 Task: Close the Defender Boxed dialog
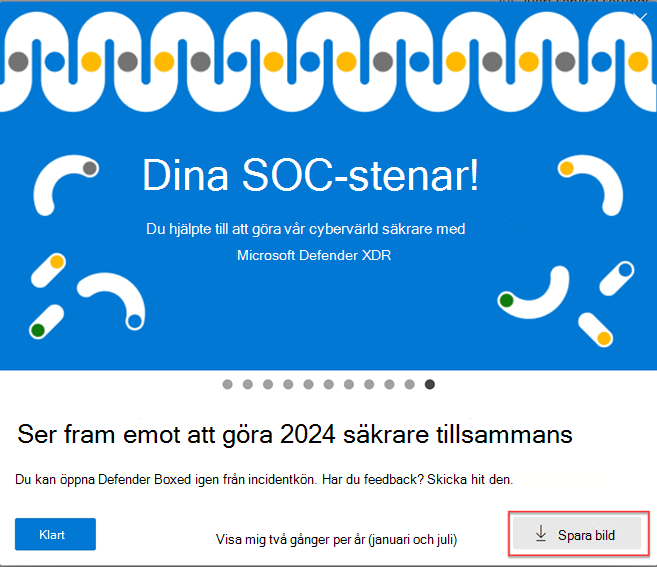tap(640, 18)
